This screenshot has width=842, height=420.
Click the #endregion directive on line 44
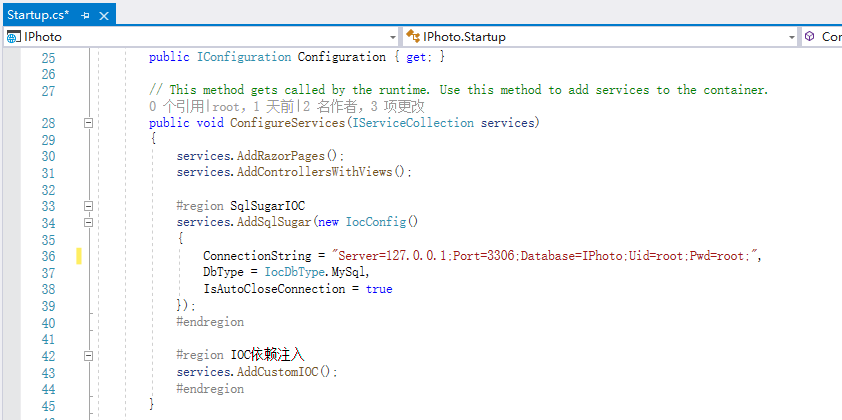point(210,389)
